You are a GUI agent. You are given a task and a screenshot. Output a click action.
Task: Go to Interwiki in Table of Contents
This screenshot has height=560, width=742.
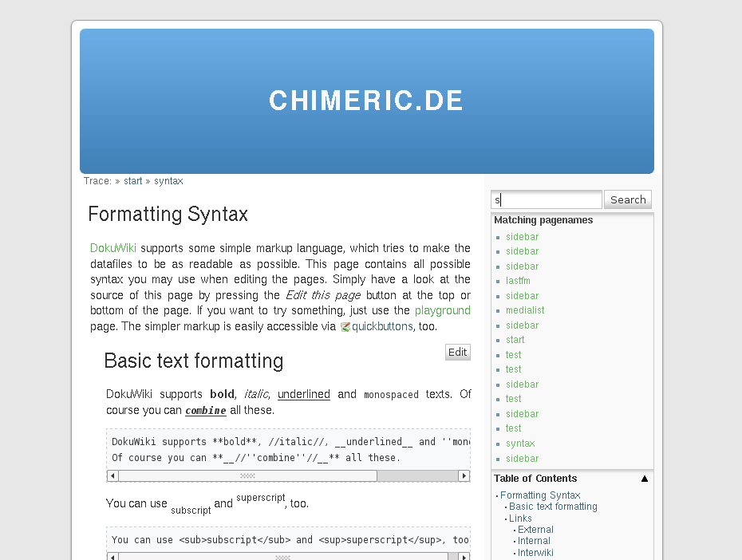(535, 553)
